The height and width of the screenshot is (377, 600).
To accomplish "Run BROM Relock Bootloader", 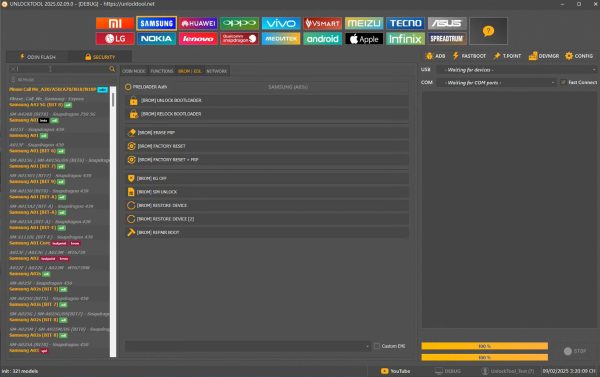I will (267, 114).
